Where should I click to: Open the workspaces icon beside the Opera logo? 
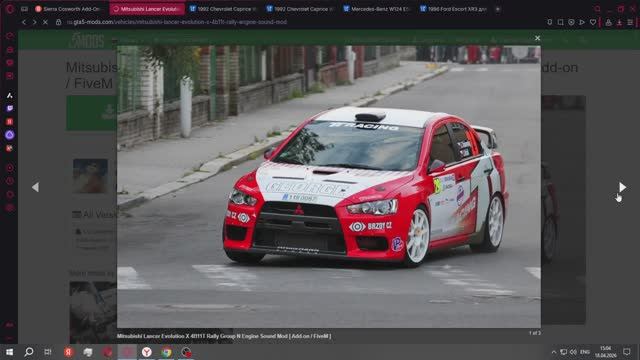(x=24, y=9)
